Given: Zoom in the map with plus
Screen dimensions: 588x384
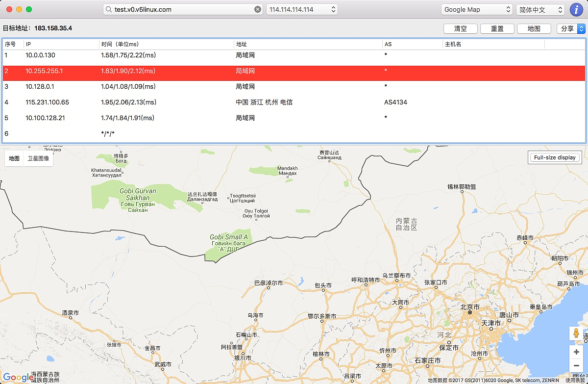Looking at the screenshot, I should coord(576,352).
